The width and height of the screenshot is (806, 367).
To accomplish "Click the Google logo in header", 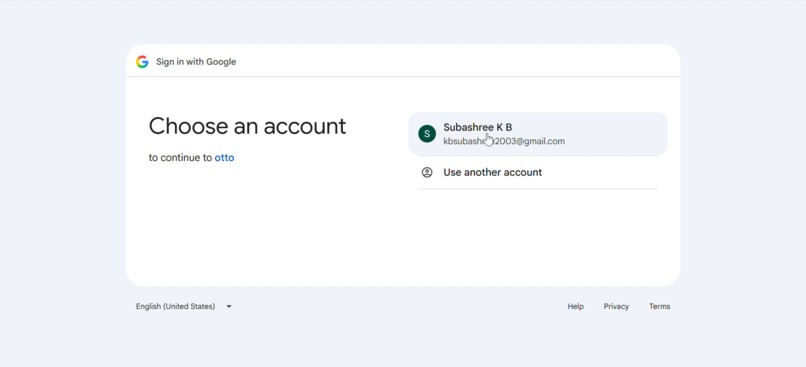I will coord(142,62).
